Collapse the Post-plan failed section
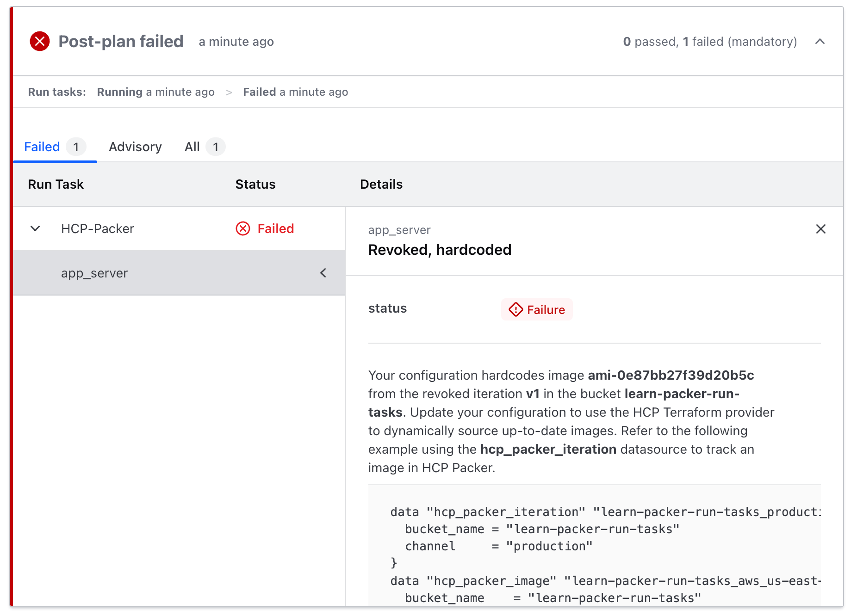 point(820,42)
